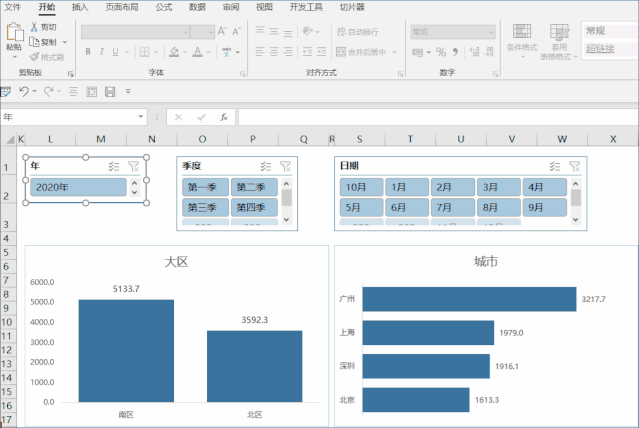Screen dimensions: 639x428
Task: Clear filter on 日期 slicer
Action: (575, 166)
